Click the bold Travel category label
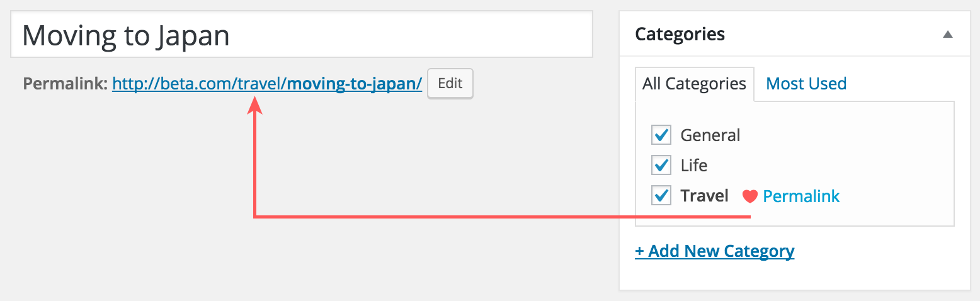 704,196
